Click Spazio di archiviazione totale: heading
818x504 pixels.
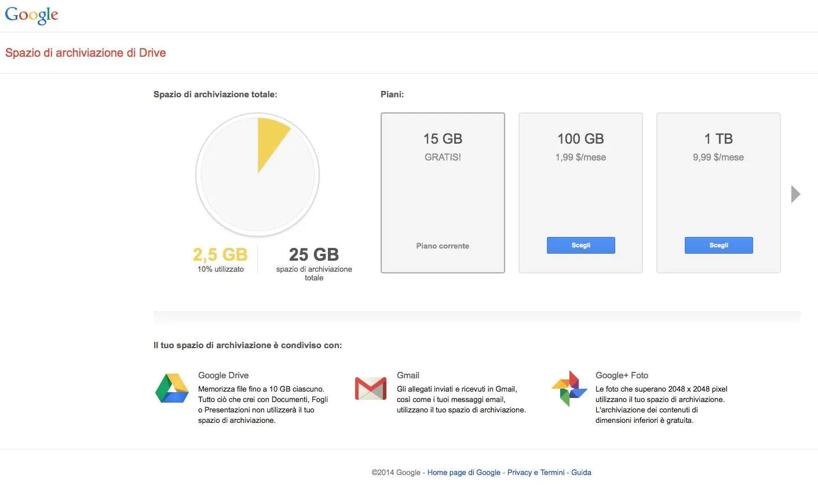(x=216, y=94)
